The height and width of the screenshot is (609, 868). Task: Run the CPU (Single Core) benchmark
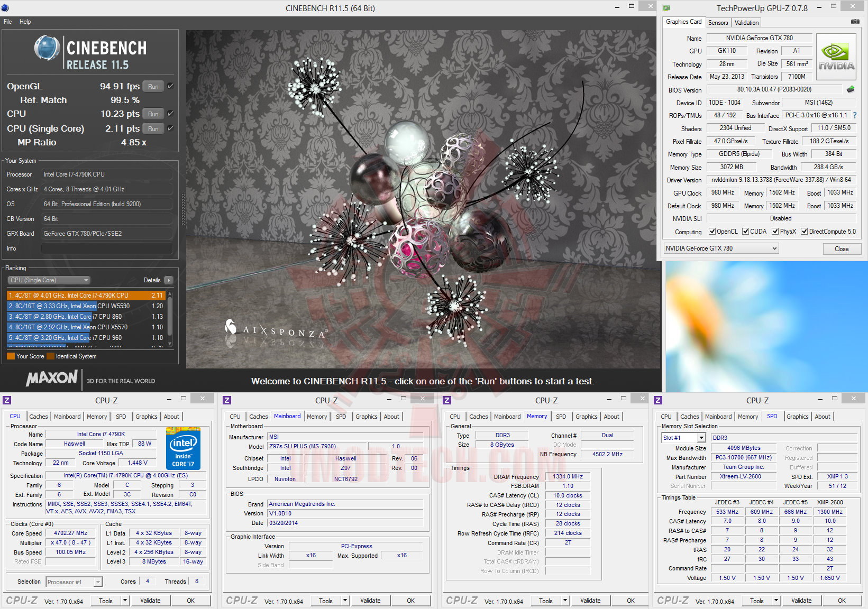[x=153, y=128]
